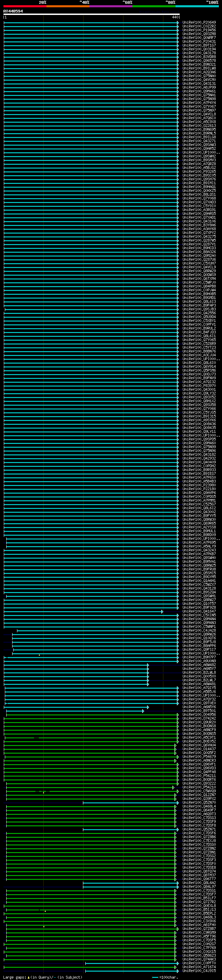Select the UniRef100_Q03194 label
The height and width of the screenshot is (980, 222).
click(199, 49)
